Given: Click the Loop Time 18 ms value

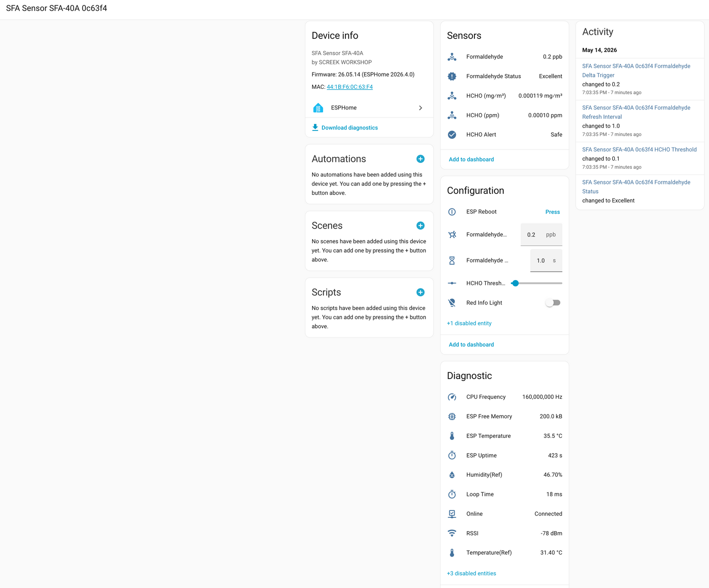Looking at the screenshot, I should click(x=554, y=494).
